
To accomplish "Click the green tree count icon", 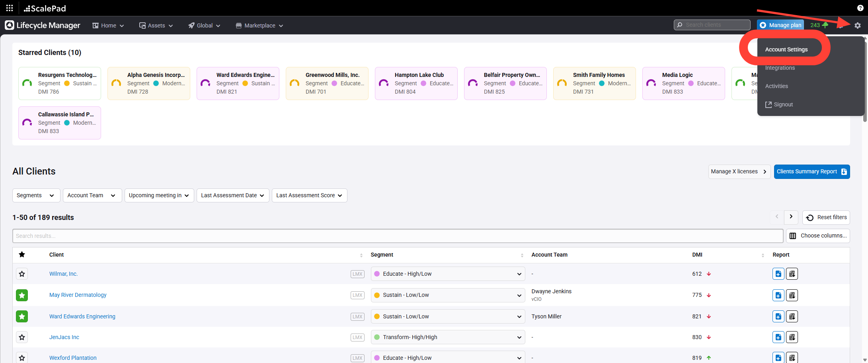I will pos(825,25).
